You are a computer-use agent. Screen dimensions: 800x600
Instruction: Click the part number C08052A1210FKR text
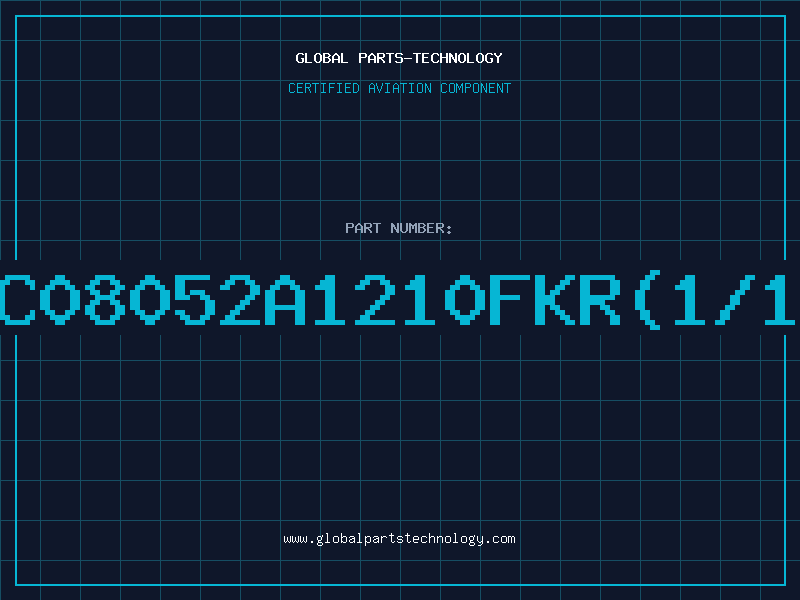click(310, 299)
